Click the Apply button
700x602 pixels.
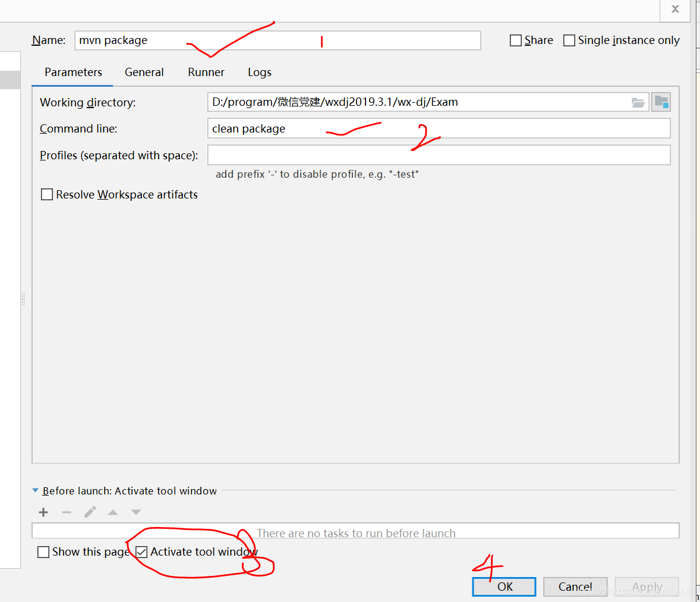pyautogui.click(x=647, y=587)
